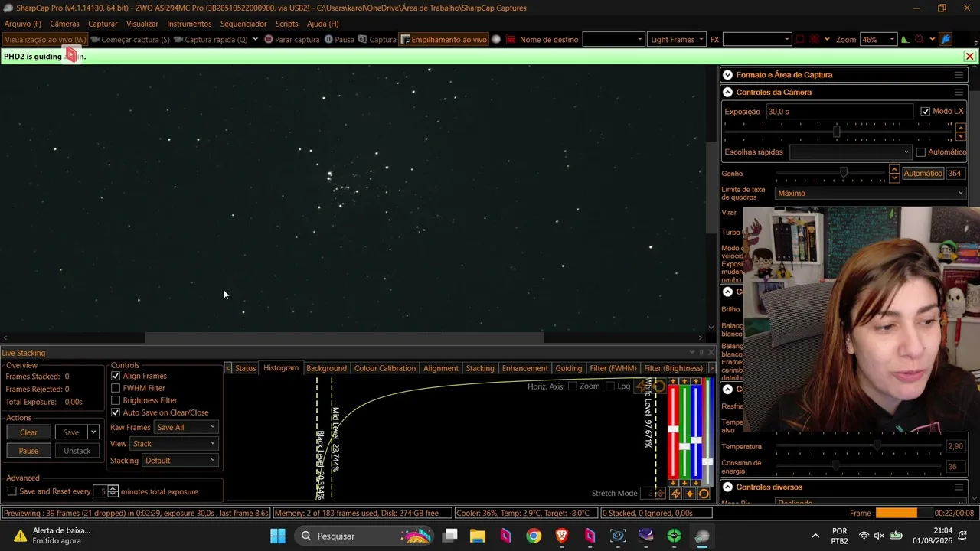The width and height of the screenshot is (980, 551).
Task: Open the Zoom 46% dropdown
Action: click(x=877, y=39)
